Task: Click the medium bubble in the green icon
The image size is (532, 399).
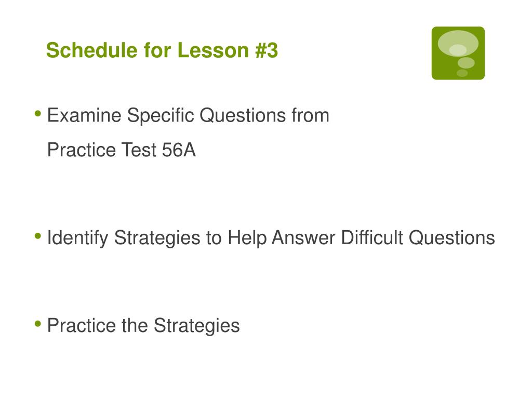Action: (x=466, y=63)
